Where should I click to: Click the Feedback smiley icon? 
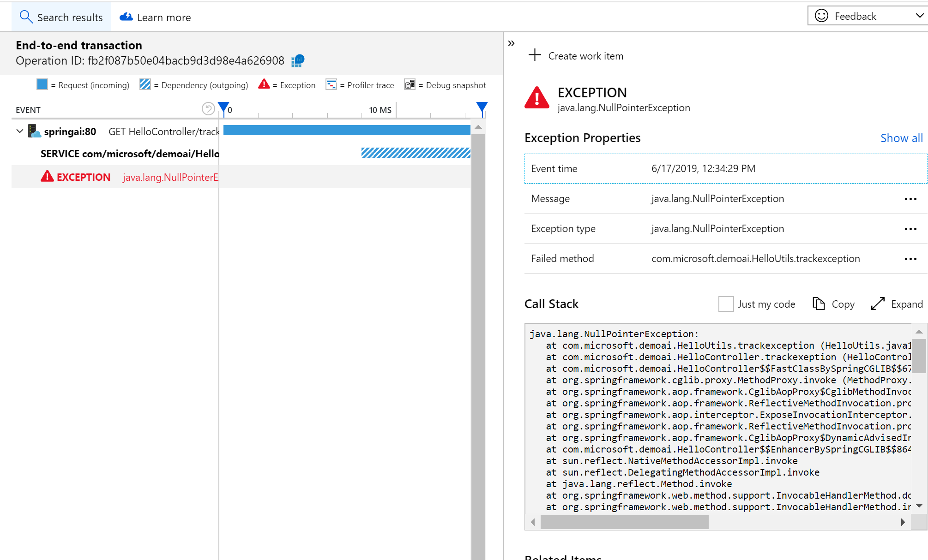click(x=821, y=16)
